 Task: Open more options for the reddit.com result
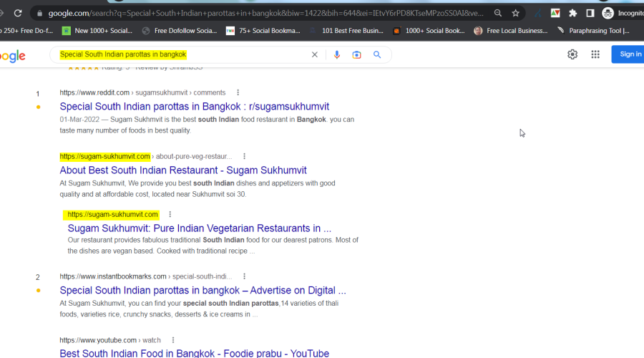tap(238, 92)
